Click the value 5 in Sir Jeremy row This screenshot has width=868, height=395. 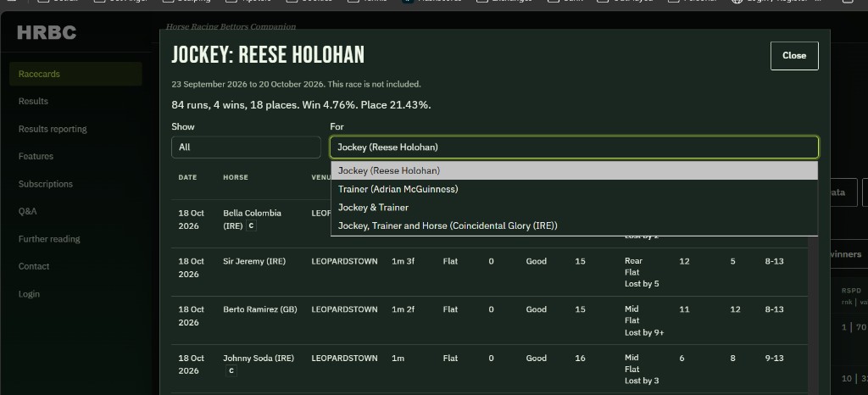pos(732,261)
